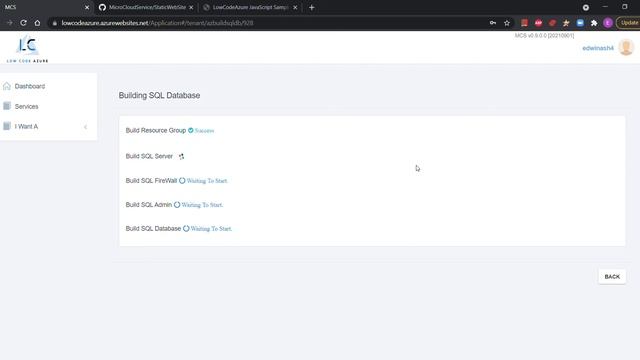The height and width of the screenshot is (360, 640).
Task: Open saved password key icon
Action: 493,23
